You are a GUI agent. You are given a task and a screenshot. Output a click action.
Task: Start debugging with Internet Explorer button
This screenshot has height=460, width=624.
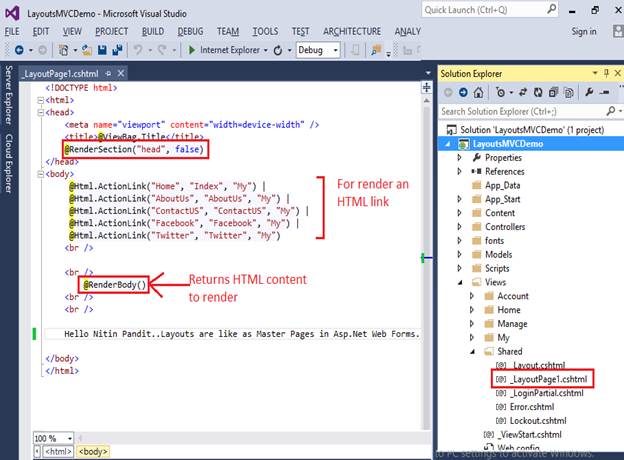pyautogui.click(x=224, y=50)
